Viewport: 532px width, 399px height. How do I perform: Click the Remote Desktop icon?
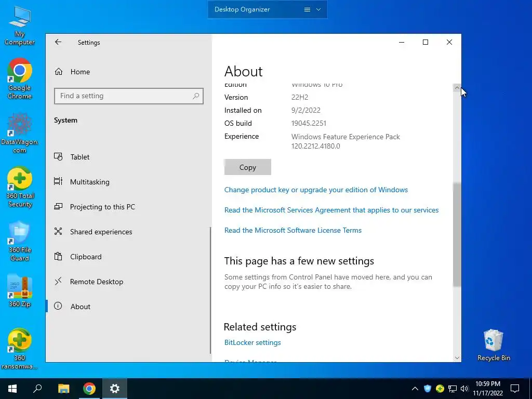point(58,281)
